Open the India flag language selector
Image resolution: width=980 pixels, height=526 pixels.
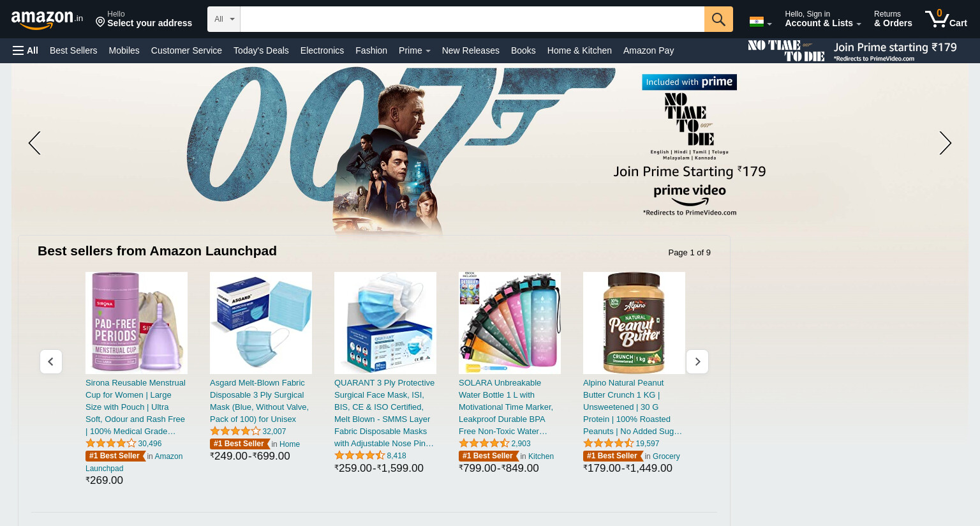coord(761,22)
